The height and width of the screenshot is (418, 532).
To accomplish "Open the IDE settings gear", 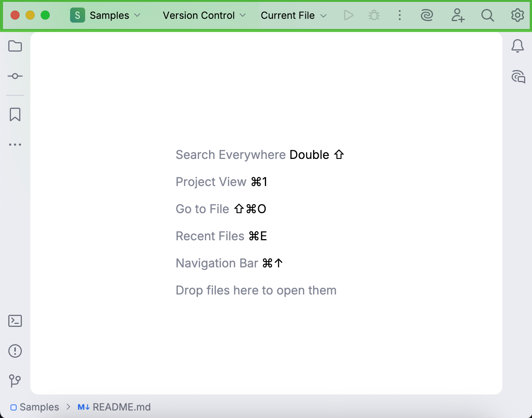I will click(517, 15).
